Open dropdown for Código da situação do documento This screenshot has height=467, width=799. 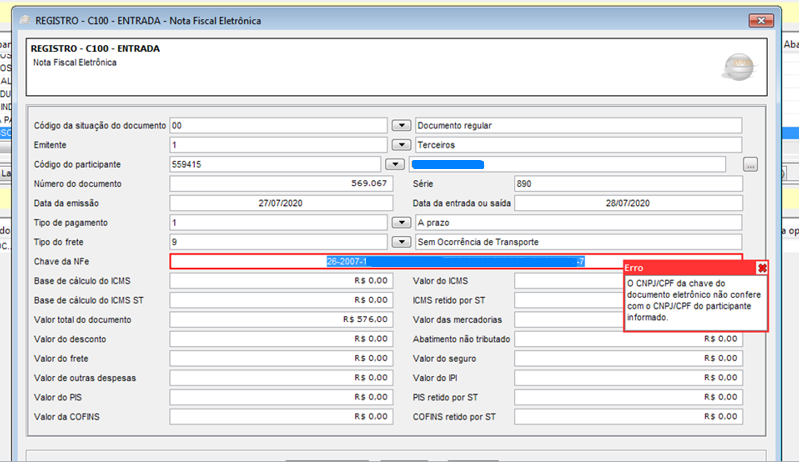pyautogui.click(x=402, y=125)
